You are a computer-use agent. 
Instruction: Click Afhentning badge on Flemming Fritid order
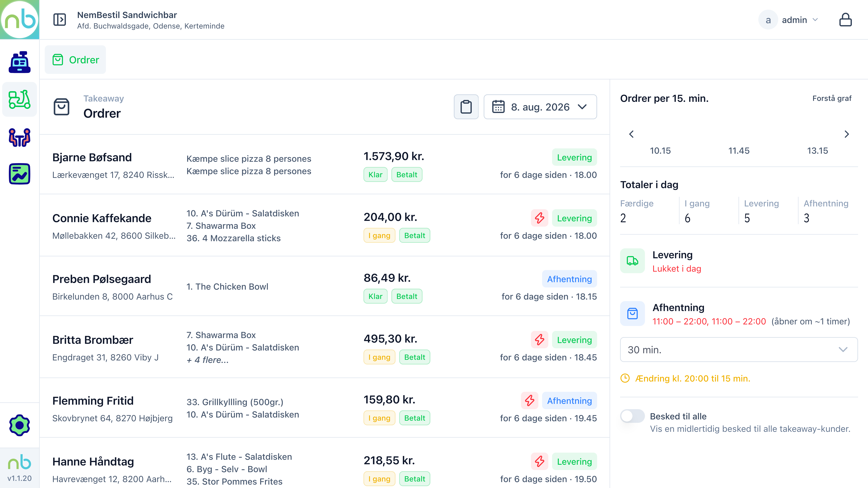pyautogui.click(x=569, y=400)
